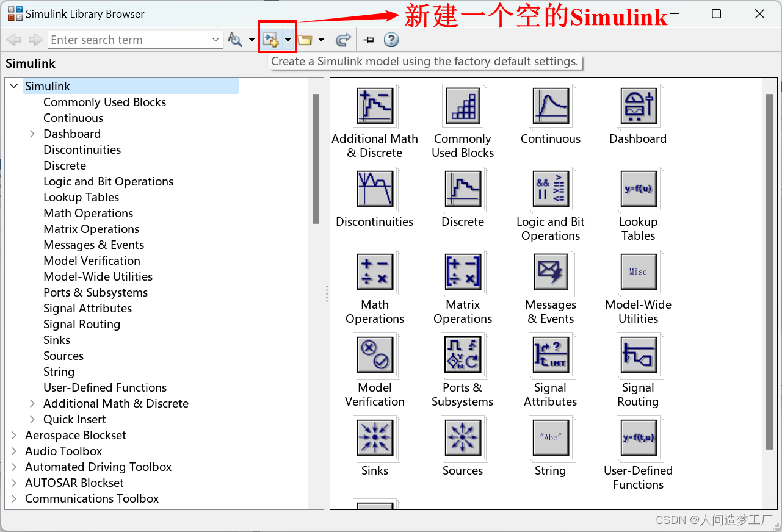Expand the Automated Driving Toolbox node
Screen dimensions: 782x532
[14, 467]
